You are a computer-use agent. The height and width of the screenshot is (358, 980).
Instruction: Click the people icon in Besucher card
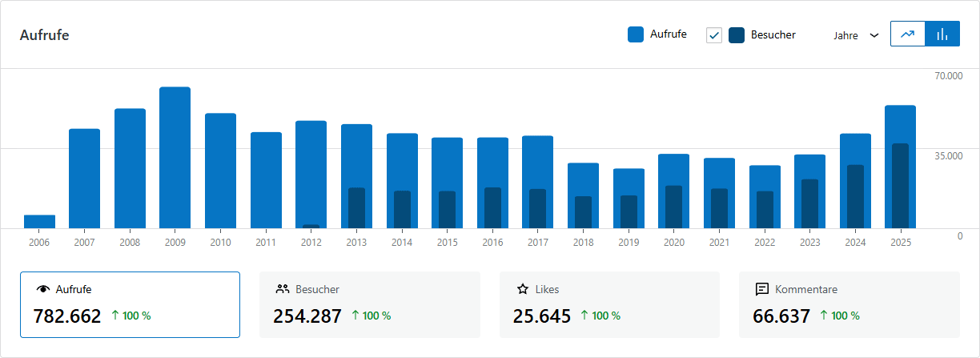click(283, 289)
